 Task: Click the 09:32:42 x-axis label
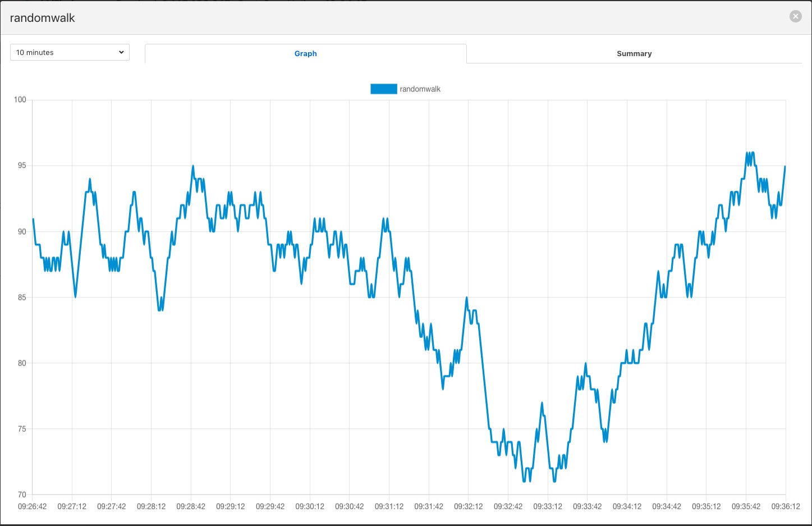[x=508, y=506]
